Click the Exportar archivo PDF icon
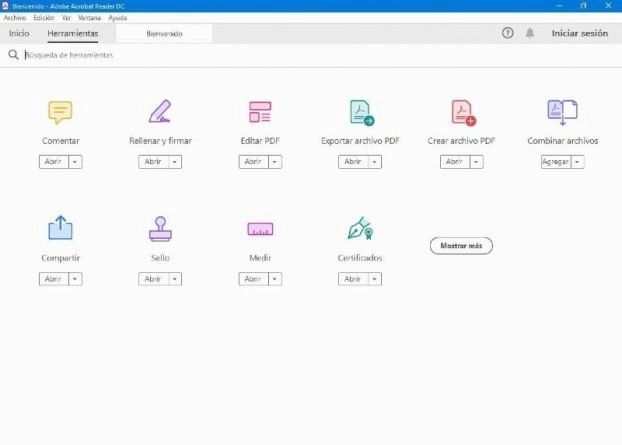 click(362, 113)
